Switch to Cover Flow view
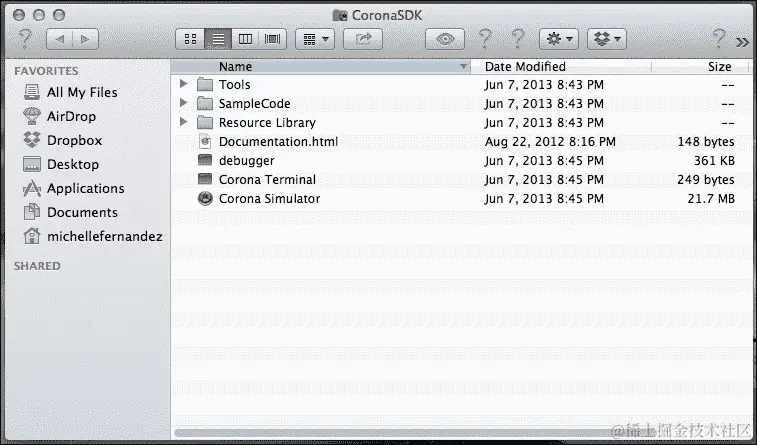This screenshot has height=445, width=757. (273, 39)
